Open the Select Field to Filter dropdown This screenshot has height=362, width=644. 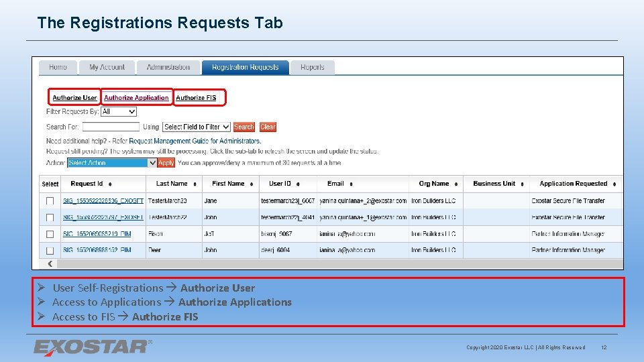tap(197, 127)
